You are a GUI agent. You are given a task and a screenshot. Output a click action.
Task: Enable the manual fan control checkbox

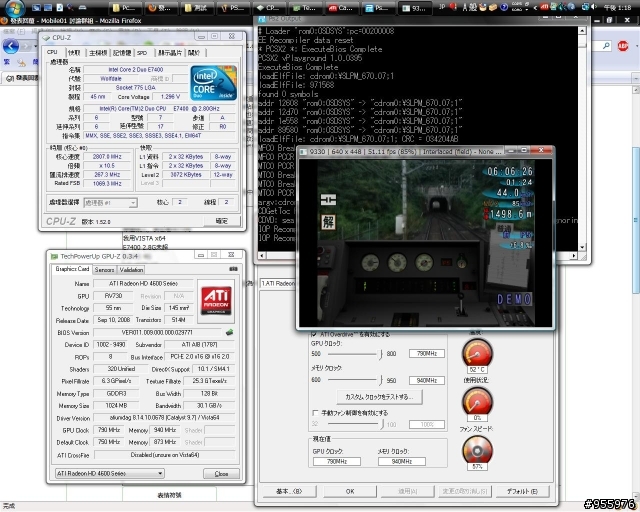click(315, 413)
